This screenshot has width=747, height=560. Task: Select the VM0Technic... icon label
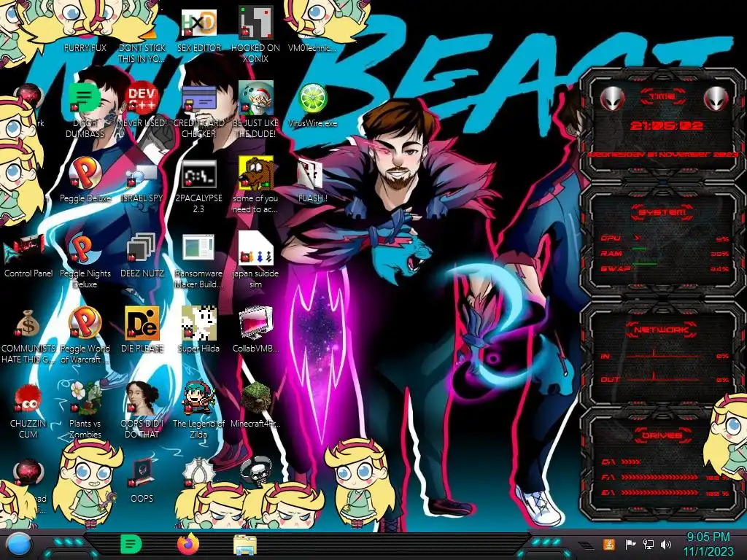pyautogui.click(x=312, y=47)
